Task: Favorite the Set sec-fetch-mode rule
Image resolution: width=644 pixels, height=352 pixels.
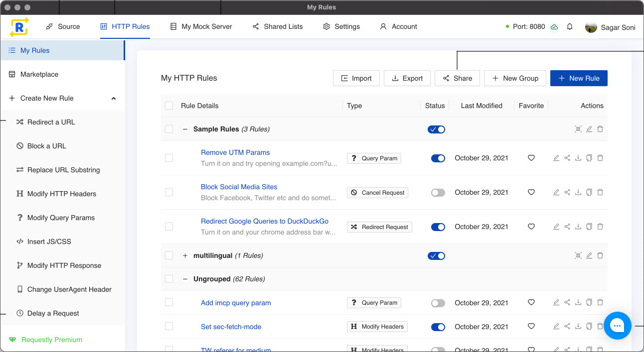Action: 531,327
